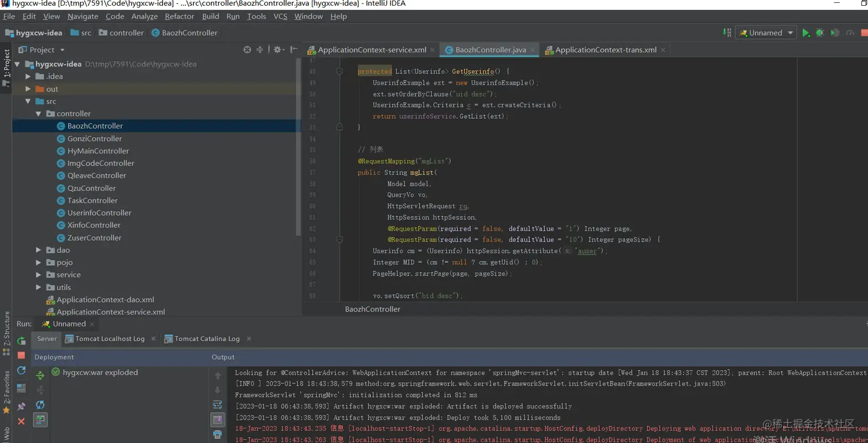Image resolution: width=868 pixels, height=443 pixels.
Task: Click the restore layout icon in Run sidebar
Action: pyautogui.click(x=21, y=388)
